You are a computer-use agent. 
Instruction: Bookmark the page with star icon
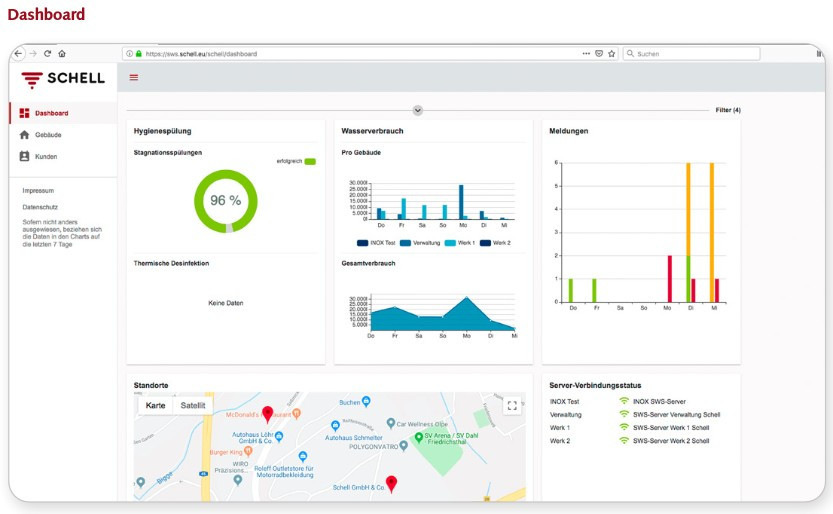coord(611,53)
